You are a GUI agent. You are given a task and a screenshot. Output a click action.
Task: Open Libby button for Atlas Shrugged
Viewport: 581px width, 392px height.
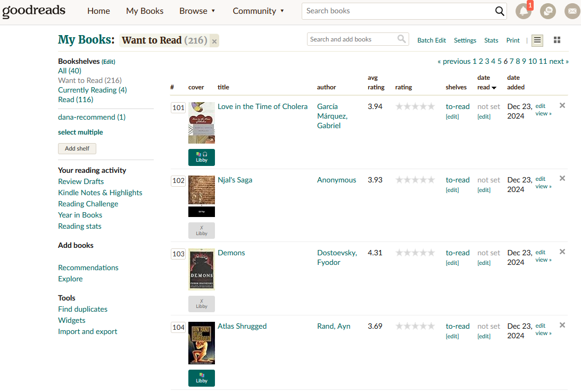coord(202,378)
